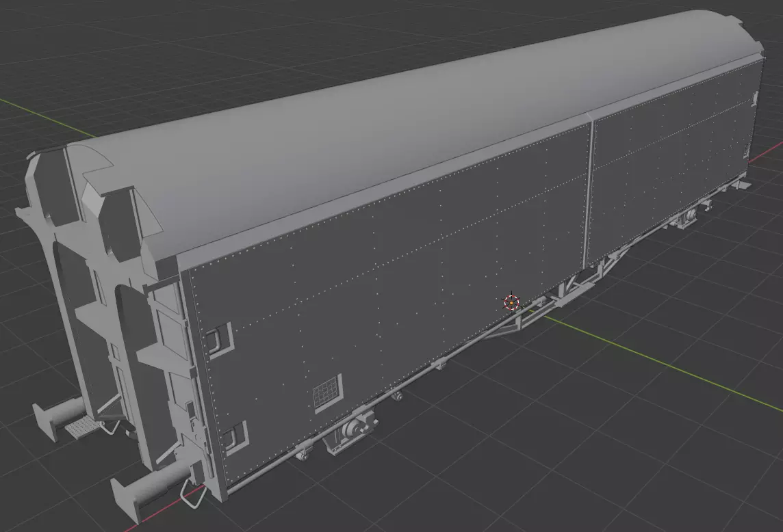Click the 3D cursor on the wagon side

(x=511, y=302)
